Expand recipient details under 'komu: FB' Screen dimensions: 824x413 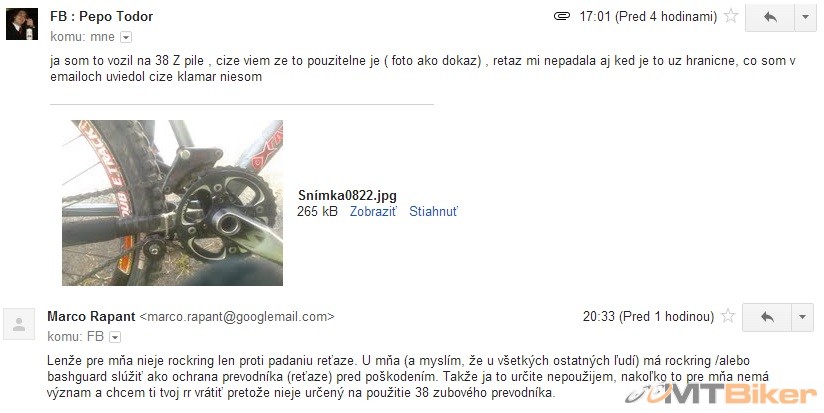tap(115, 337)
